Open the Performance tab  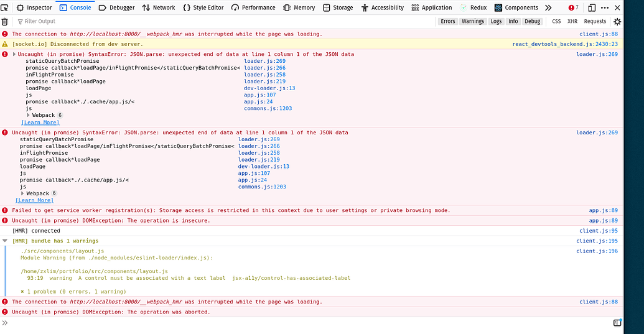pos(253,7)
